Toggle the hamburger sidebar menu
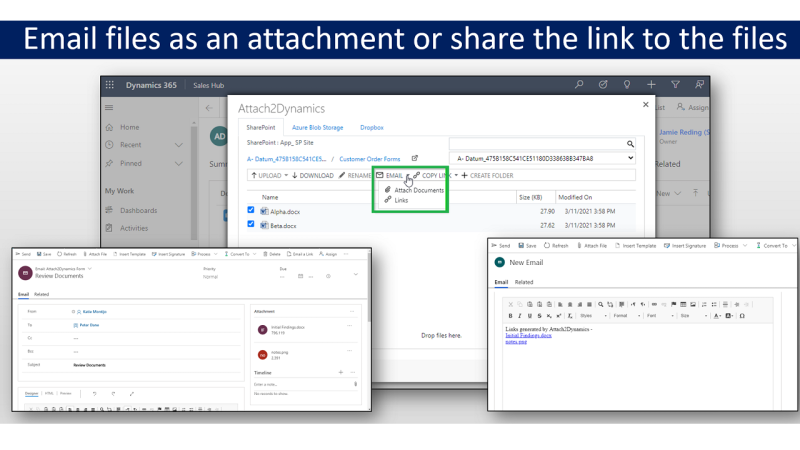The image size is (800, 450). click(110, 107)
